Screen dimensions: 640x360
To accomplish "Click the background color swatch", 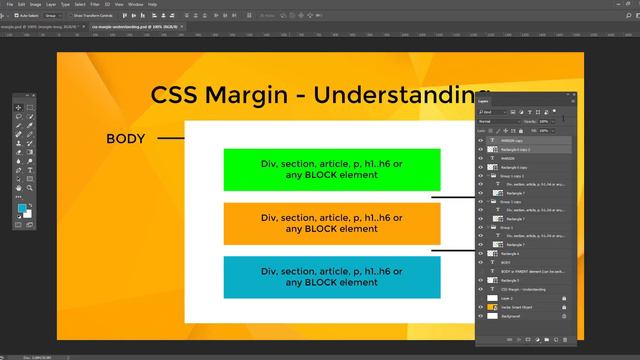I will click(29, 215).
